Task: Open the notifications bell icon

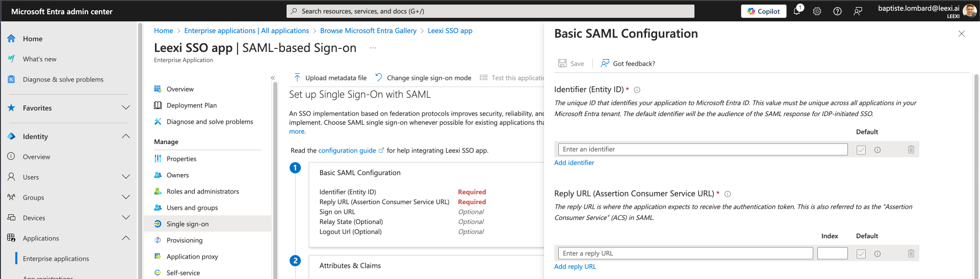Action: tap(797, 11)
